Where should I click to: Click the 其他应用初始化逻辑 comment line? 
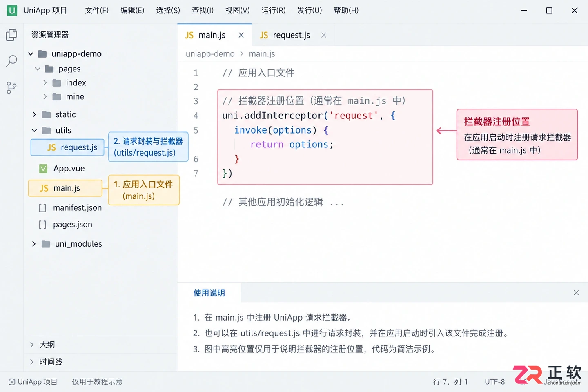[283, 202]
